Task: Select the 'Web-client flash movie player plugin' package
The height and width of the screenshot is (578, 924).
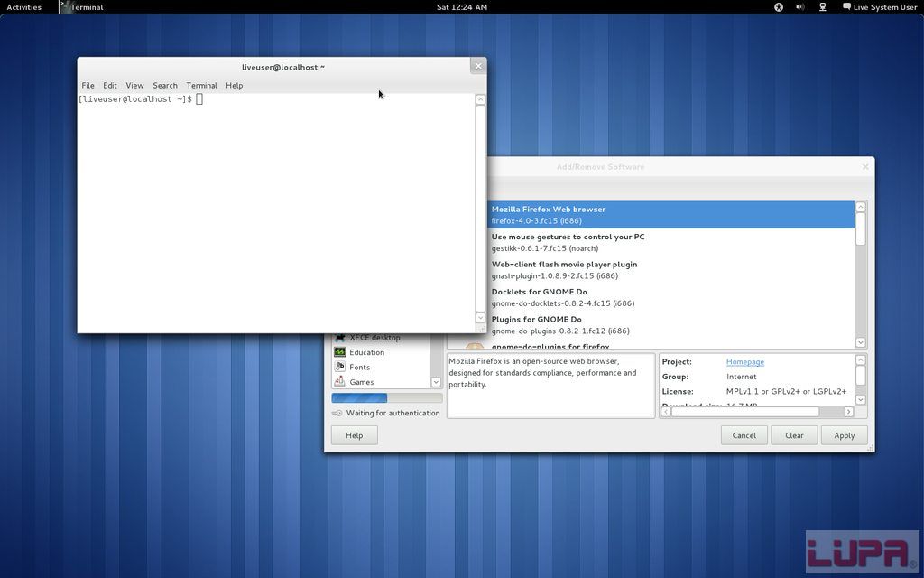Action: click(671, 269)
